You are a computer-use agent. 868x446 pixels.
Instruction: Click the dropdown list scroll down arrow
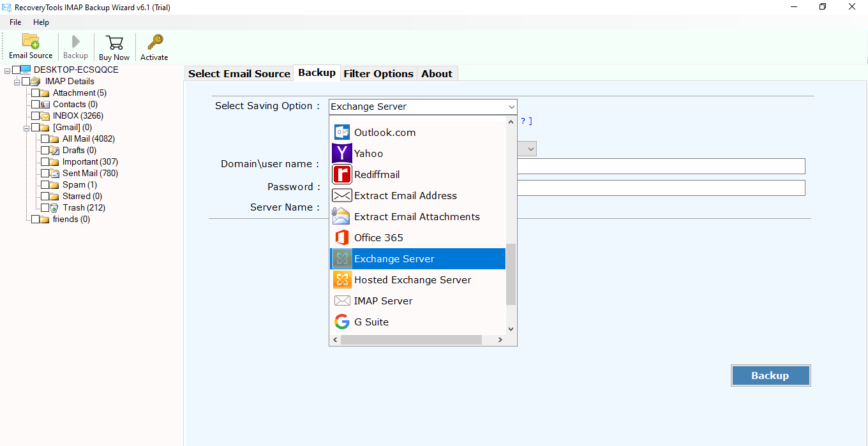pos(511,329)
